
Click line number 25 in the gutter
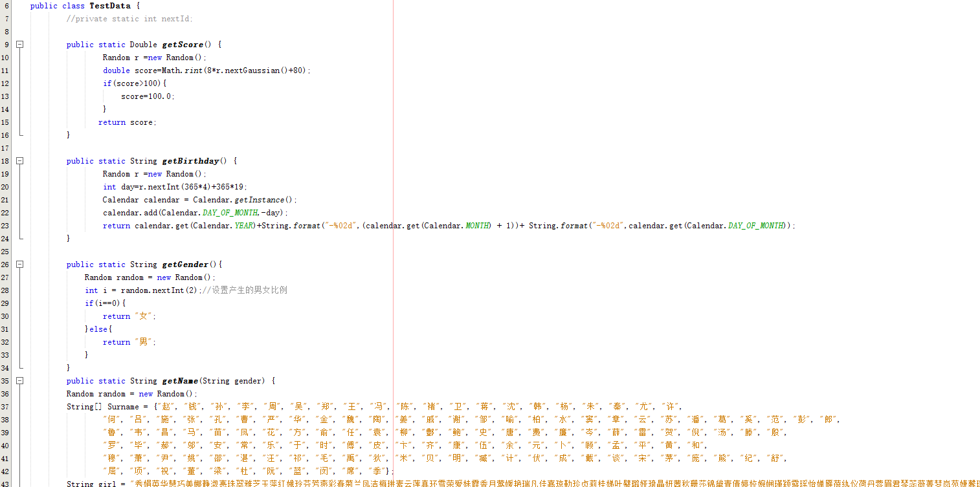coord(5,252)
